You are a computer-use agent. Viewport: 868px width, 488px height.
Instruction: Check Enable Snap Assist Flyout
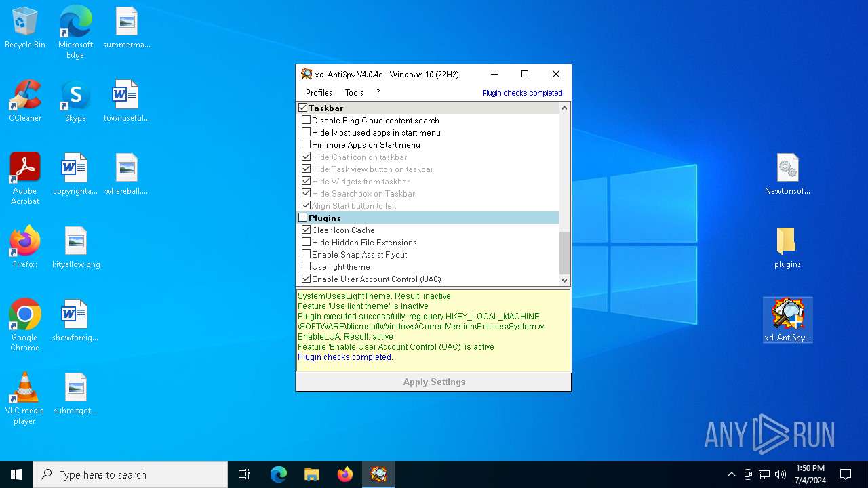tap(306, 254)
